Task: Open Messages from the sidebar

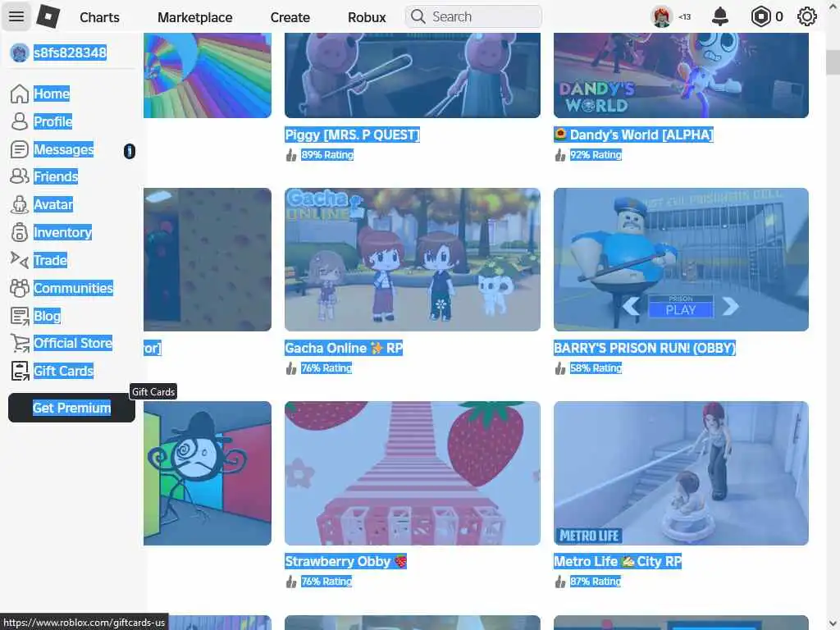Action: click(x=63, y=149)
